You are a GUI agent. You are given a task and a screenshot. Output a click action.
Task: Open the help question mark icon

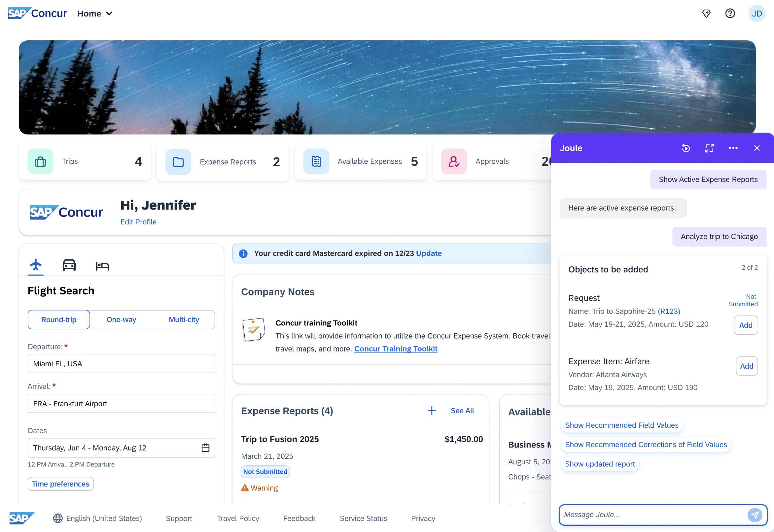pos(730,14)
